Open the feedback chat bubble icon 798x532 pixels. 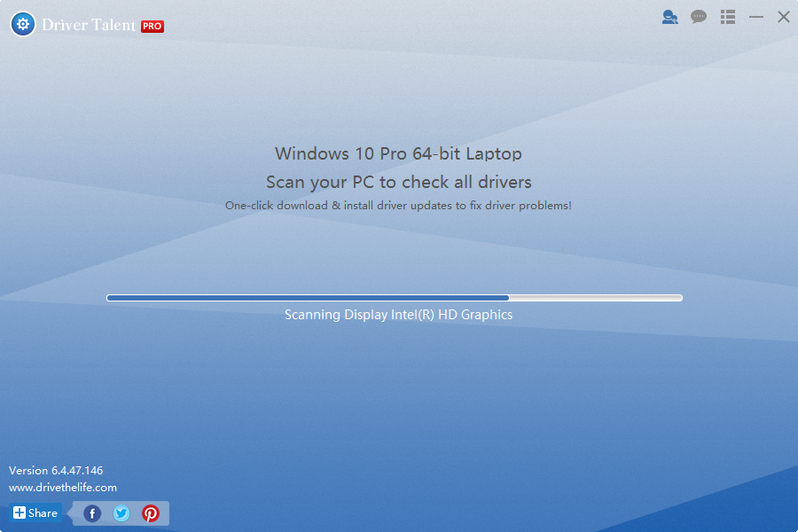(x=699, y=17)
